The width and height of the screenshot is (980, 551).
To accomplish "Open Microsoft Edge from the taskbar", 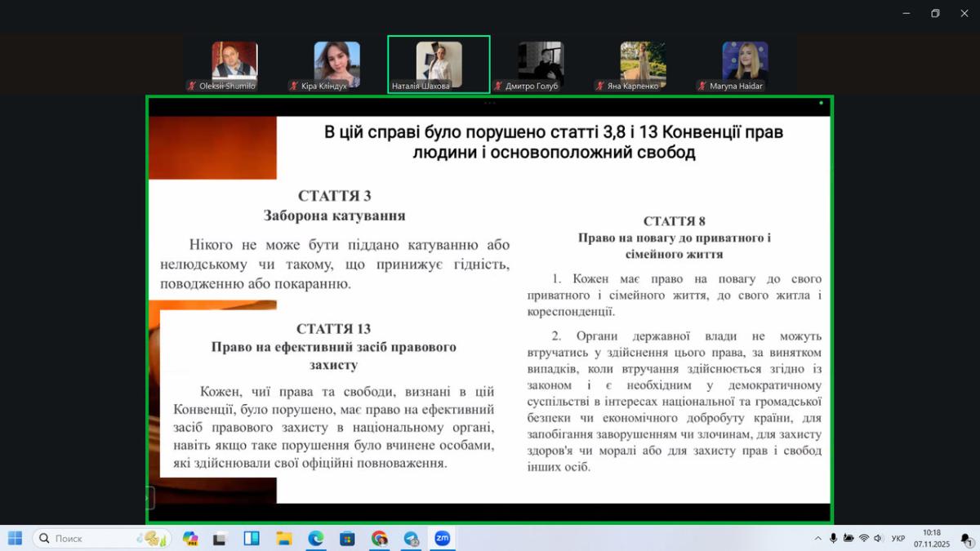I will 315,538.
